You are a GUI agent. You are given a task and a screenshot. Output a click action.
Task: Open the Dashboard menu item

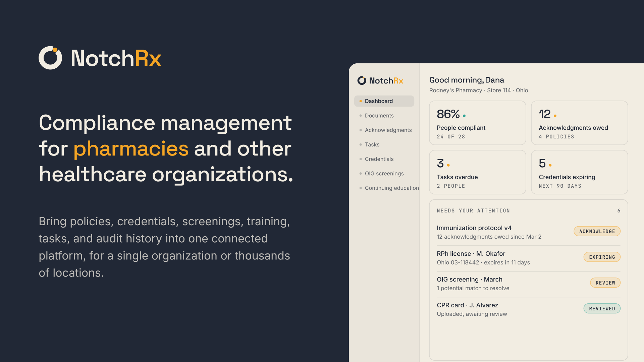pyautogui.click(x=384, y=101)
